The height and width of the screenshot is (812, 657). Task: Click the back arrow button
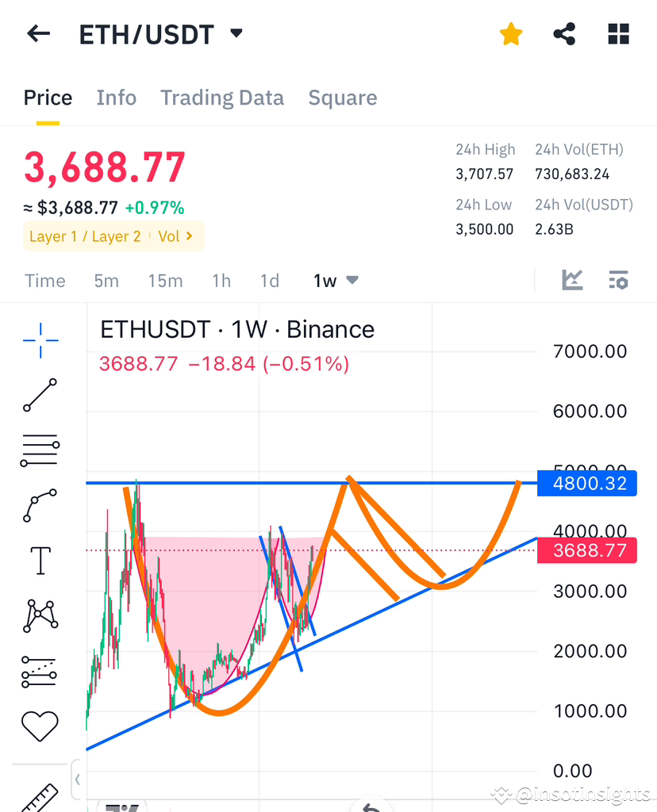click(x=38, y=34)
